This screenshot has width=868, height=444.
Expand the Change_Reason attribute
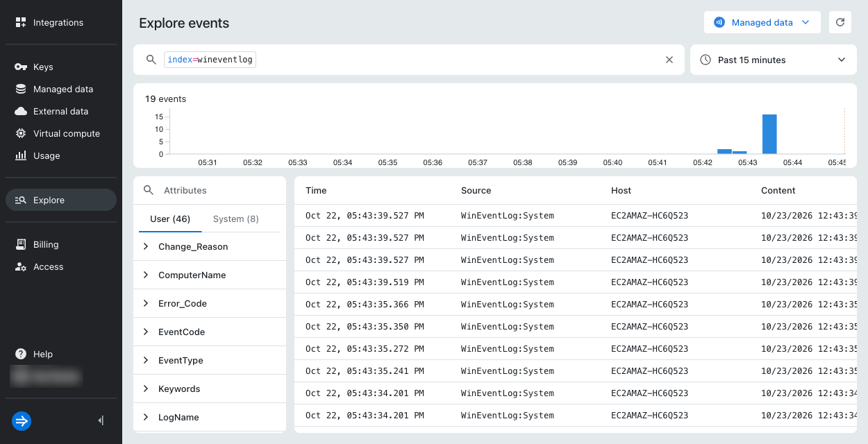146,246
